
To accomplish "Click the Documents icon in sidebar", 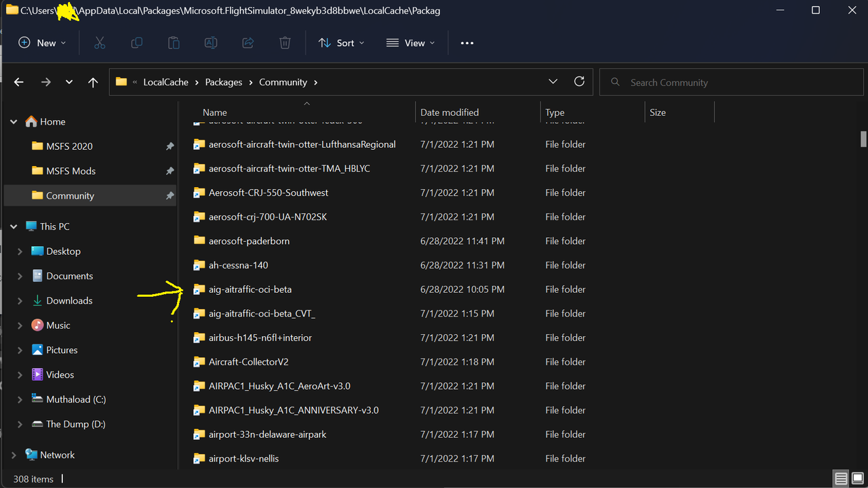I will point(37,276).
